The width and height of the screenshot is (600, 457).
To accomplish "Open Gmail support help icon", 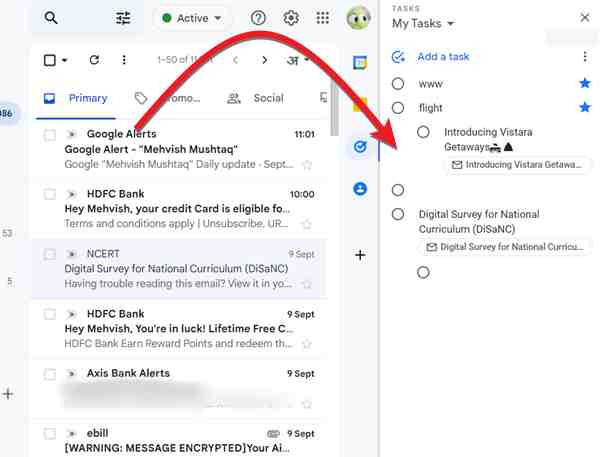I will [x=258, y=18].
